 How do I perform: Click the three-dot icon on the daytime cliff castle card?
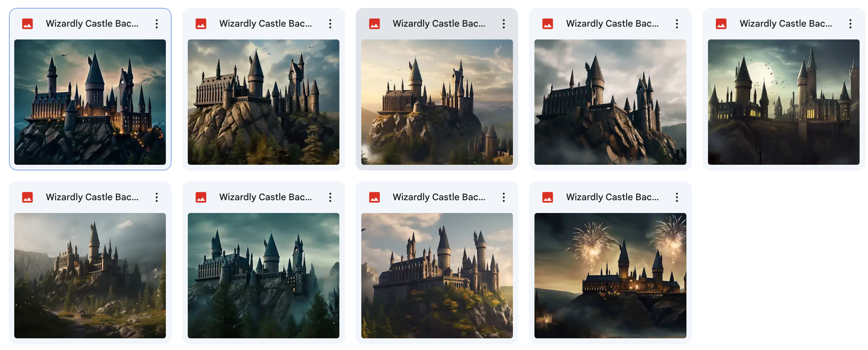coord(330,23)
